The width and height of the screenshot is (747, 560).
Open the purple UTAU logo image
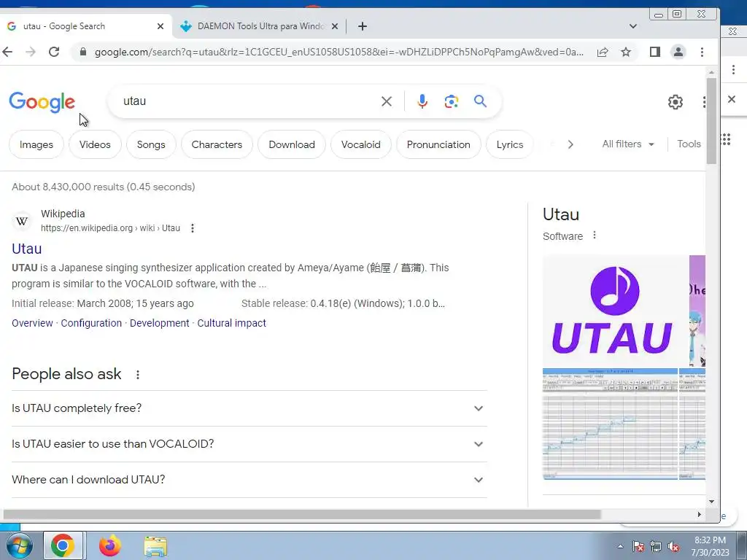[614, 311]
